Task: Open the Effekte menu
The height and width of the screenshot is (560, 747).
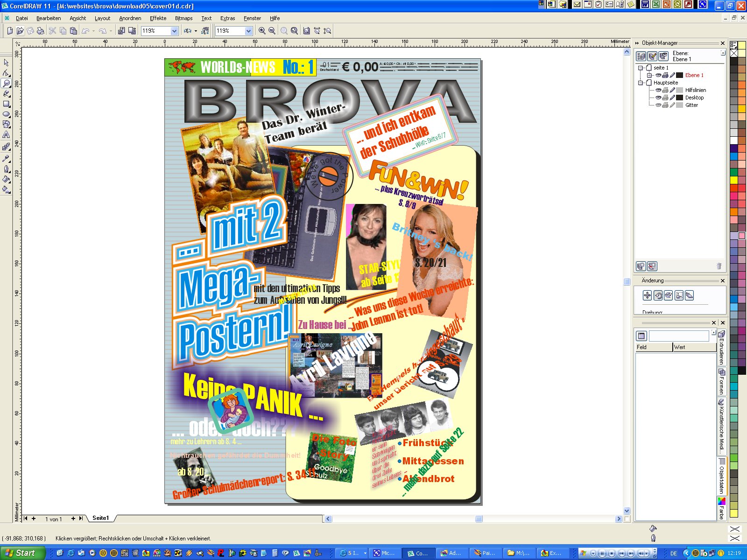Action: [158, 18]
